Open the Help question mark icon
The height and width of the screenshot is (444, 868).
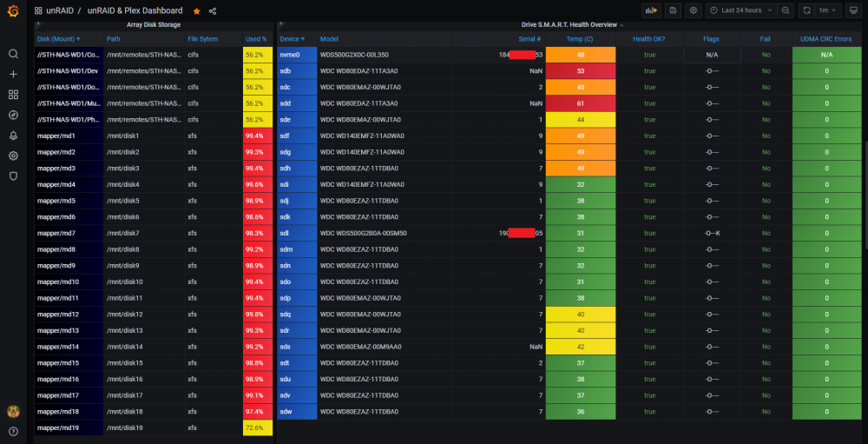tap(13, 431)
